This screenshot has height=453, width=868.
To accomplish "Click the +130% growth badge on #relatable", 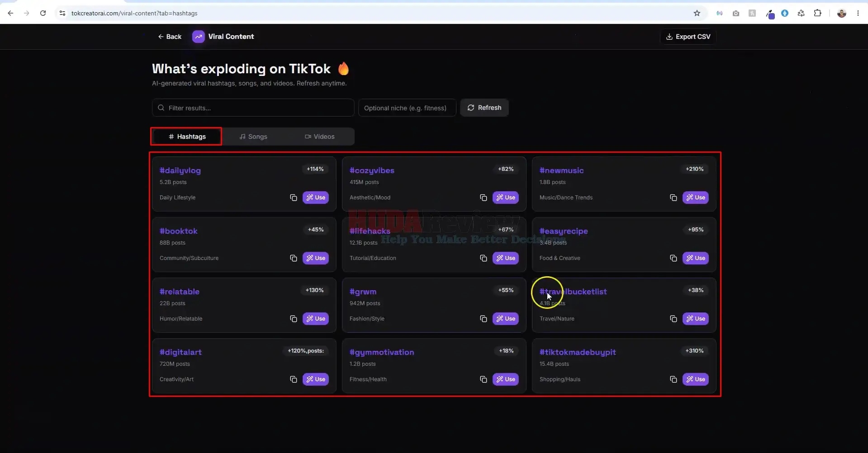I will click(315, 290).
